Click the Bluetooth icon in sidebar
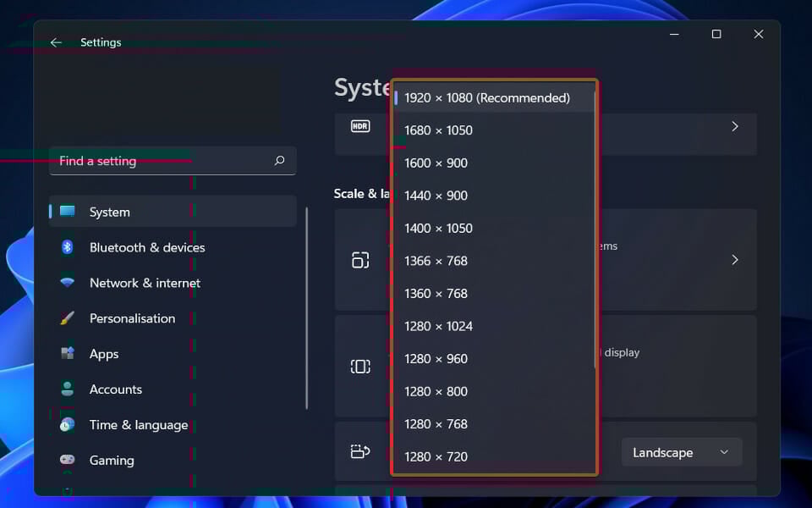The height and width of the screenshot is (508, 812). pos(68,247)
